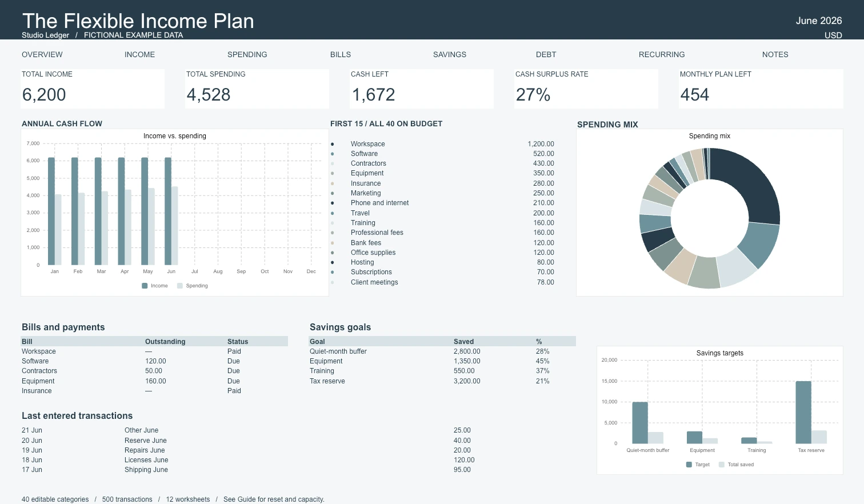Click the Paid status of the Insurance bill
Screen dimensions: 864x504
pyautogui.click(x=234, y=391)
